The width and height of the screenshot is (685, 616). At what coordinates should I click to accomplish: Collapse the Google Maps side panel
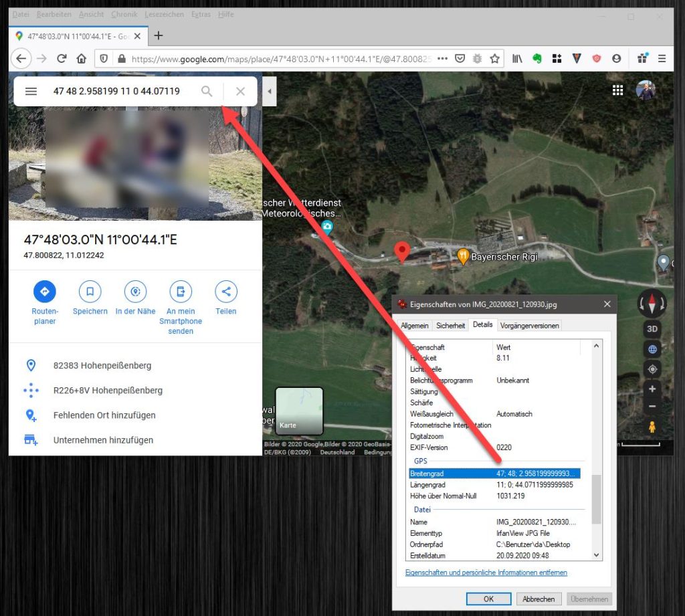pos(270,91)
